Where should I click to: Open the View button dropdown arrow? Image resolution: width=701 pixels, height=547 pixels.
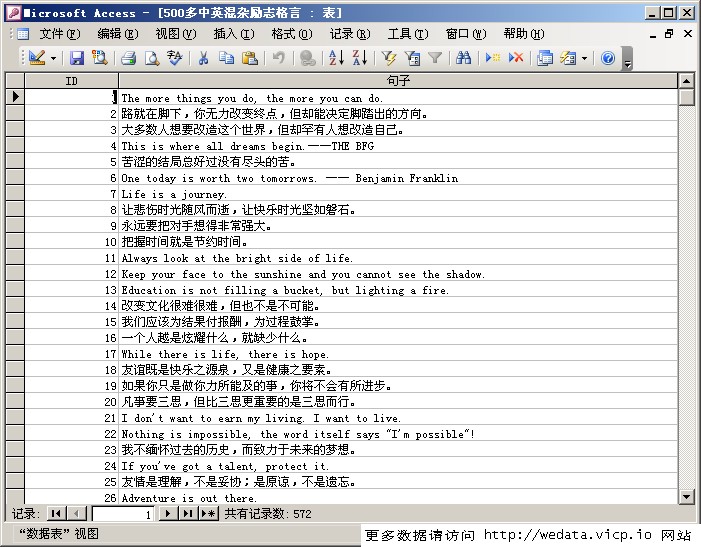(53, 58)
